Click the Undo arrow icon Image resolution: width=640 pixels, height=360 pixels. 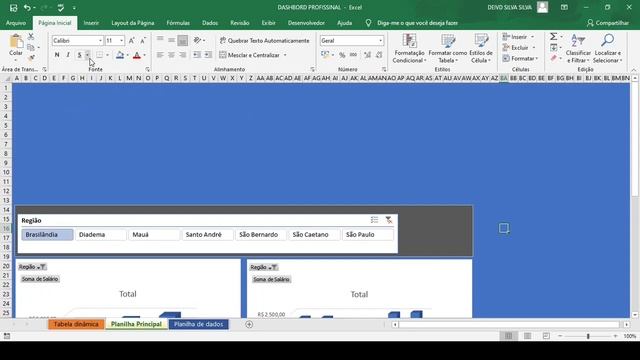[27, 7]
